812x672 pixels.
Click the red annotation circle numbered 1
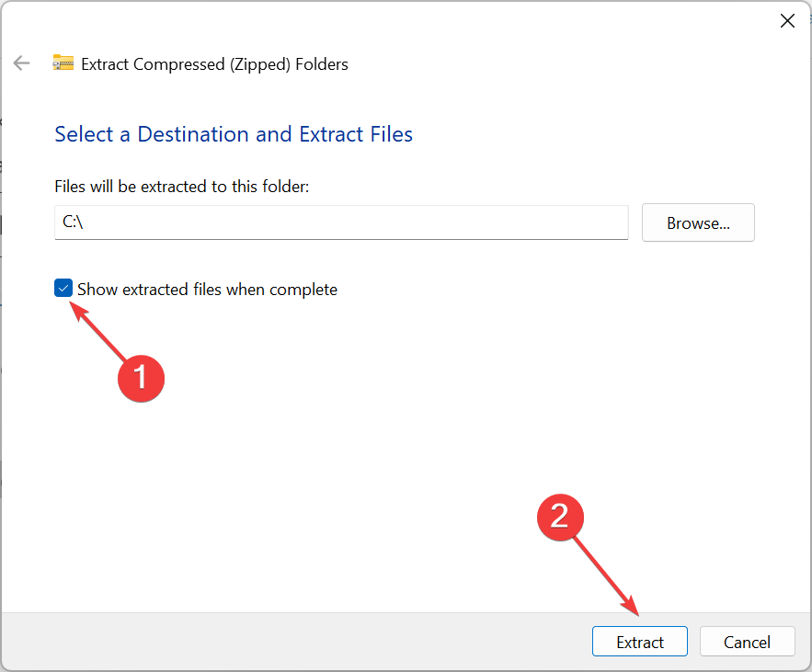(x=141, y=375)
